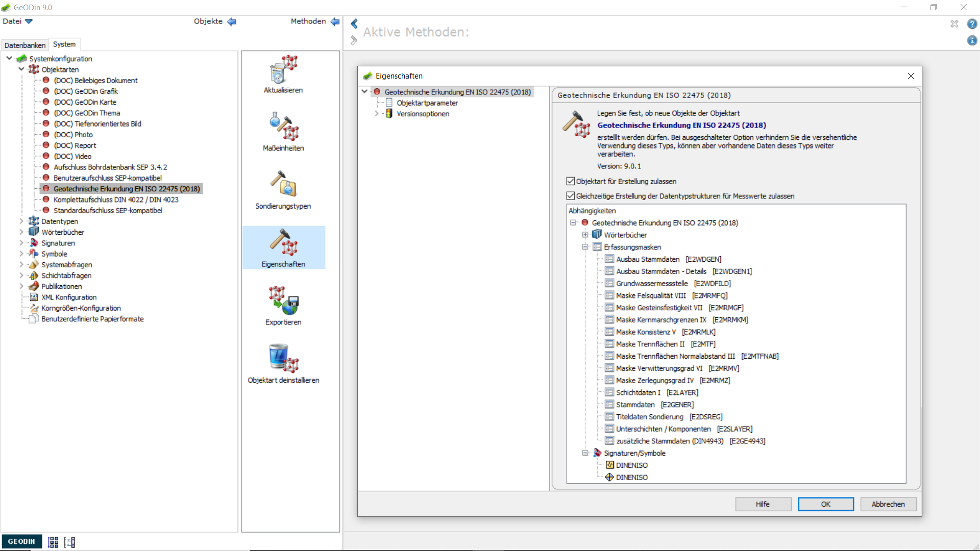
Task: Click the Methoden menu label
Action: [x=308, y=21]
